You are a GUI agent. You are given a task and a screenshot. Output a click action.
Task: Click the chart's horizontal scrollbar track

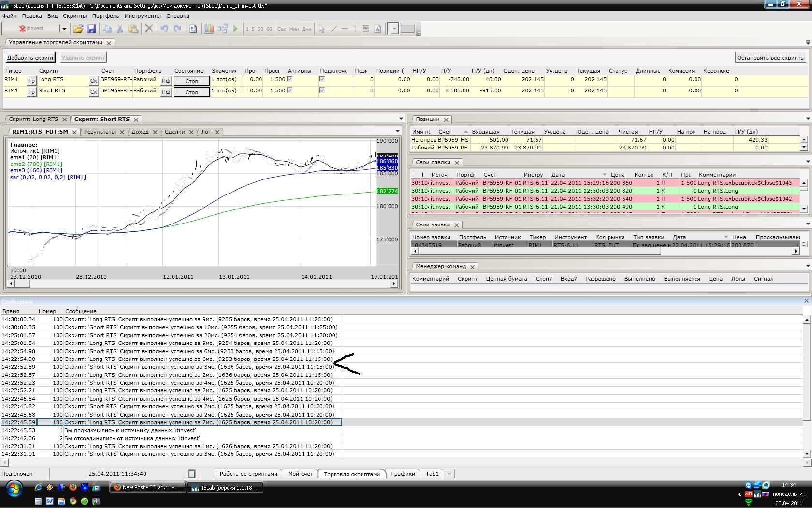click(203, 284)
